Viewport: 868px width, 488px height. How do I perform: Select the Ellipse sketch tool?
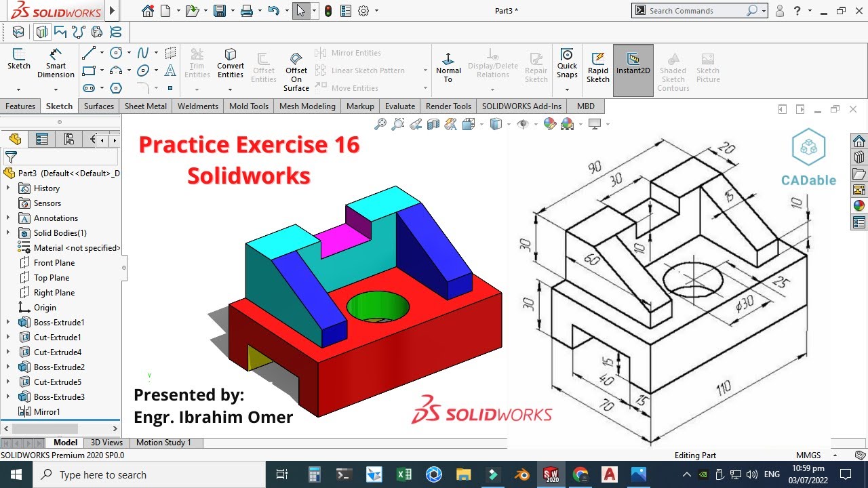[x=143, y=70]
